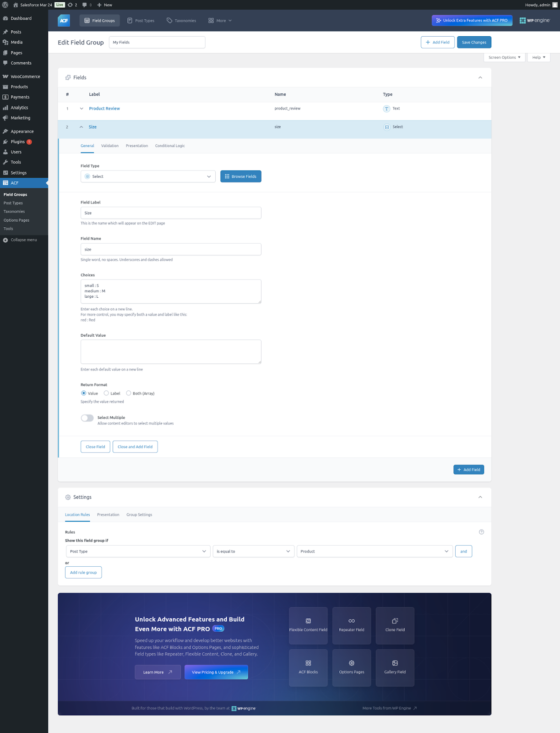Click the rules help question-mark icon
This screenshot has width=560, height=733.
pyautogui.click(x=481, y=532)
